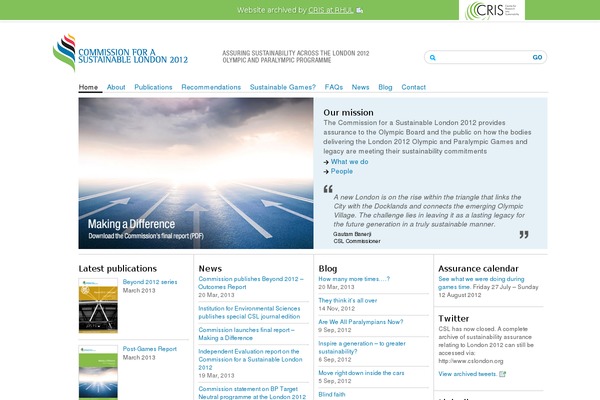Screen dimensions: 600x400
Task: Click the 20 Mar, 2013 date under News
Action: click(x=216, y=295)
